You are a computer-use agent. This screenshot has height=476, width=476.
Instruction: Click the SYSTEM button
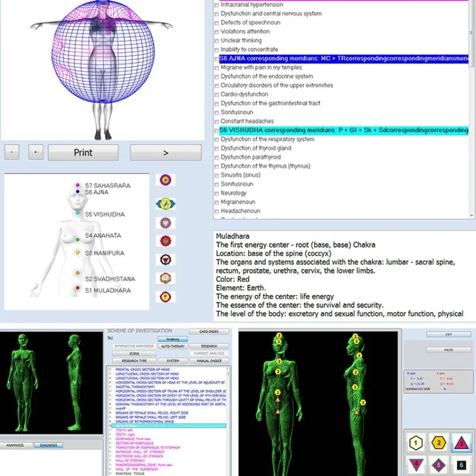(x=173, y=361)
